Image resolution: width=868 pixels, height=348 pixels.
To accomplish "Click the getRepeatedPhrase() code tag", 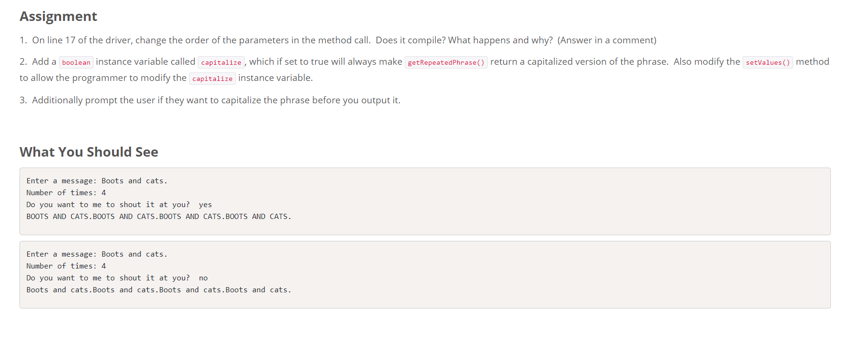I will [x=446, y=62].
